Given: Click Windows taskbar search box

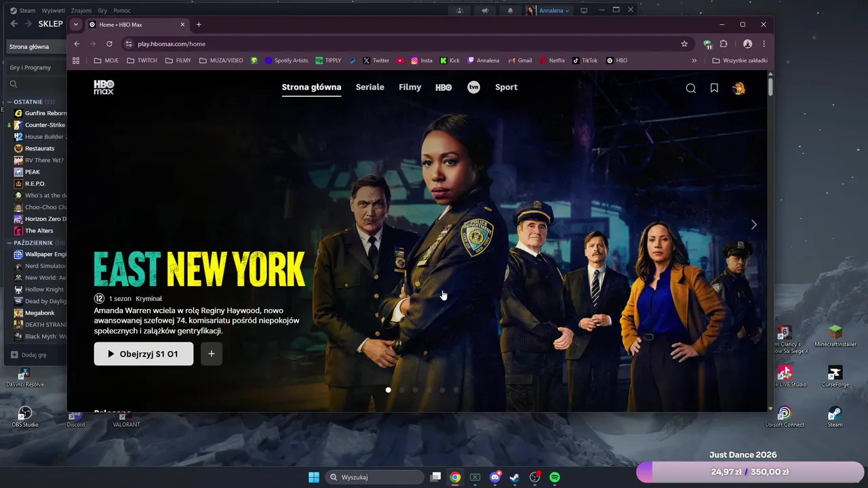Looking at the screenshot, I should click(x=374, y=477).
